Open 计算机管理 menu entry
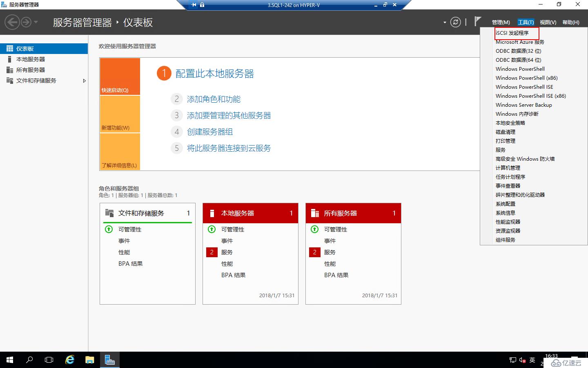This screenshot has height=368, width=588. tap(508, 168)
